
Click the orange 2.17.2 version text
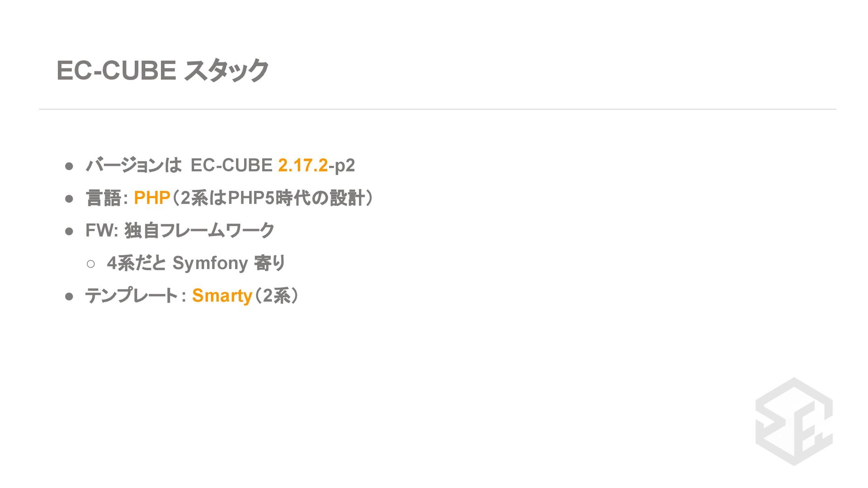point(302,165)
